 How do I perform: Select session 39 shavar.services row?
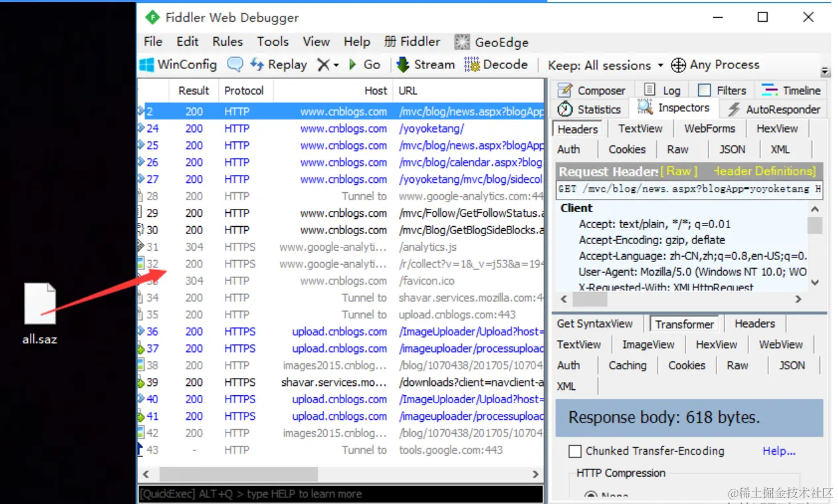[340, 382]
